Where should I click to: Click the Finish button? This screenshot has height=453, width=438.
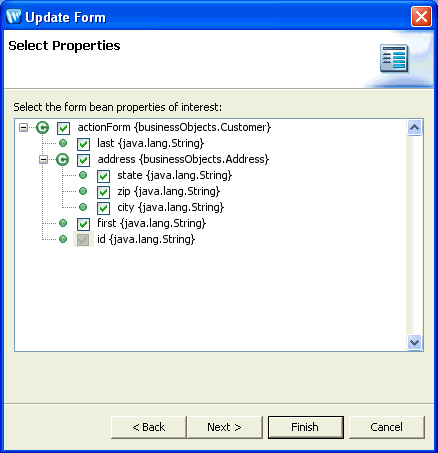click(x=306, y=427)
